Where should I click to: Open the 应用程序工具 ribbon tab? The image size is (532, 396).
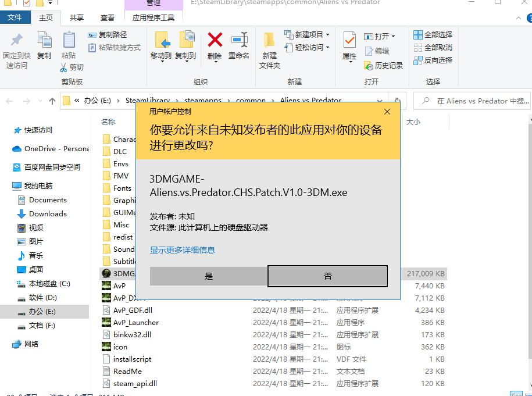point(153,17)
